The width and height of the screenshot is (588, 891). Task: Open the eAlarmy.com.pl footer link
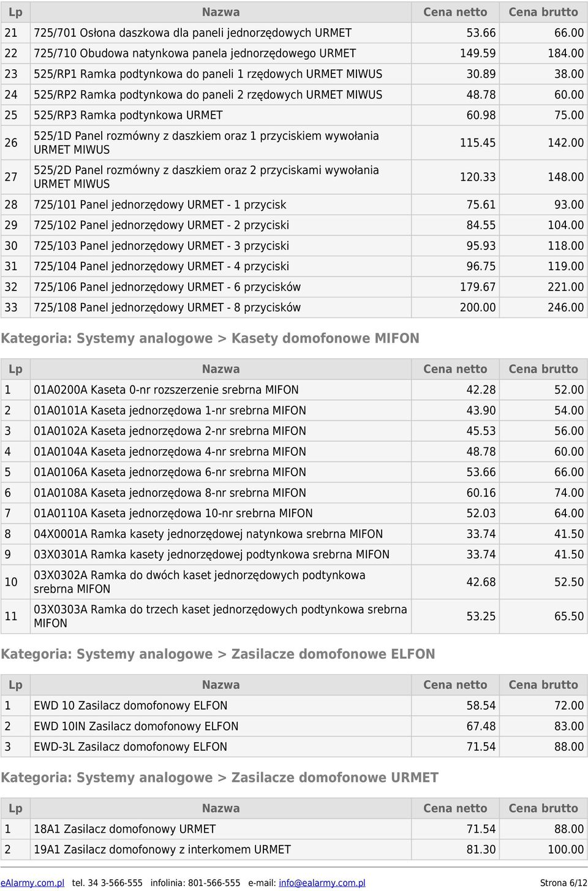(32, 883)
